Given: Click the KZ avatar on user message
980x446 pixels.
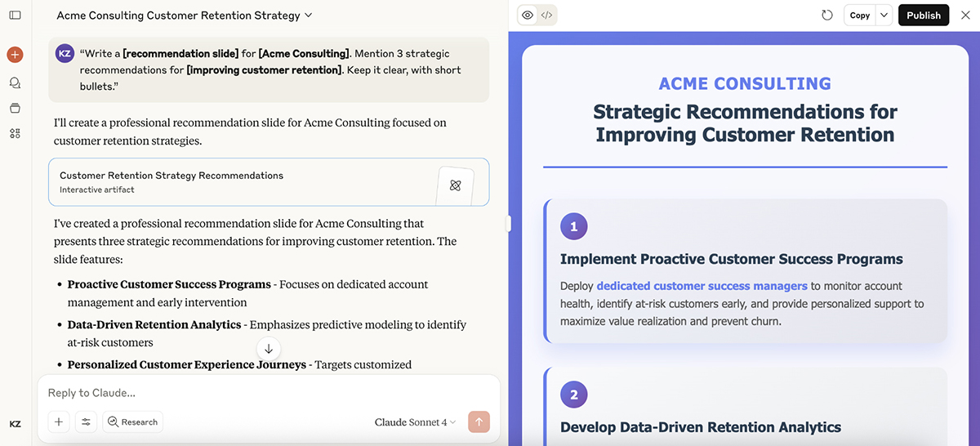Looking at the screenshot, I should (x=65, y=53).
